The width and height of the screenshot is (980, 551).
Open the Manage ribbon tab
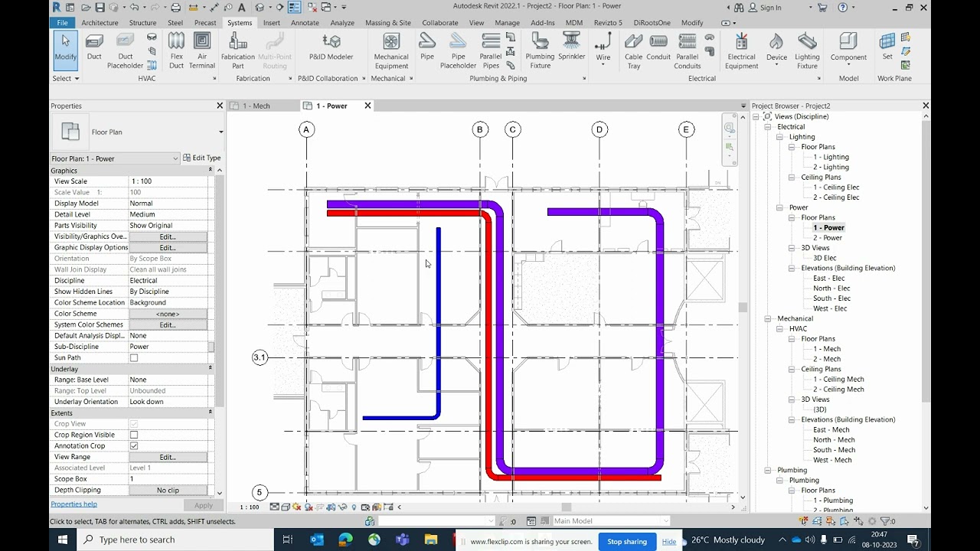coord(507,23)
